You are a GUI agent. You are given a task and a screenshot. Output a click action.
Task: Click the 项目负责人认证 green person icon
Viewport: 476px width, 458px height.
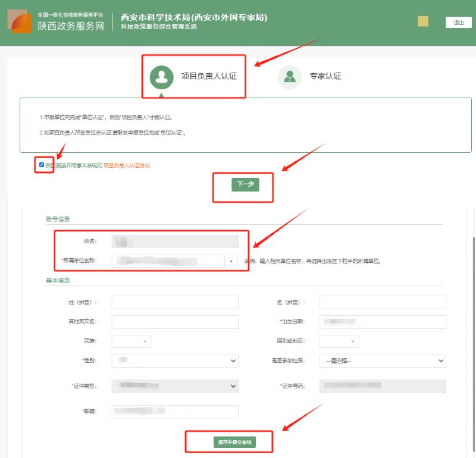coord(161,77)
